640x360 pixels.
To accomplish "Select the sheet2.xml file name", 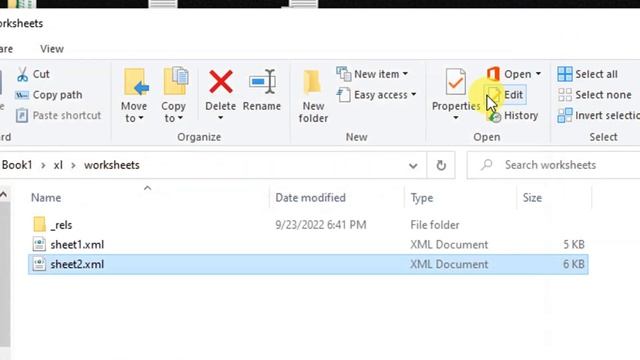I will coord(77,264).
